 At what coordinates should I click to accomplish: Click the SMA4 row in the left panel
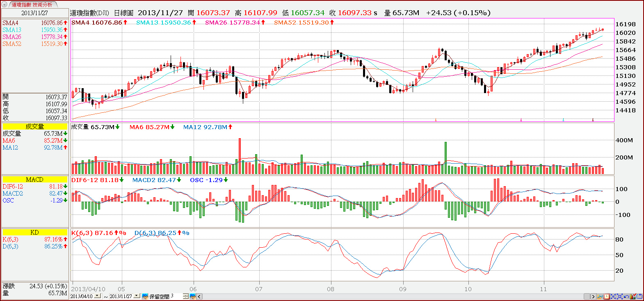tap(34, 23)
